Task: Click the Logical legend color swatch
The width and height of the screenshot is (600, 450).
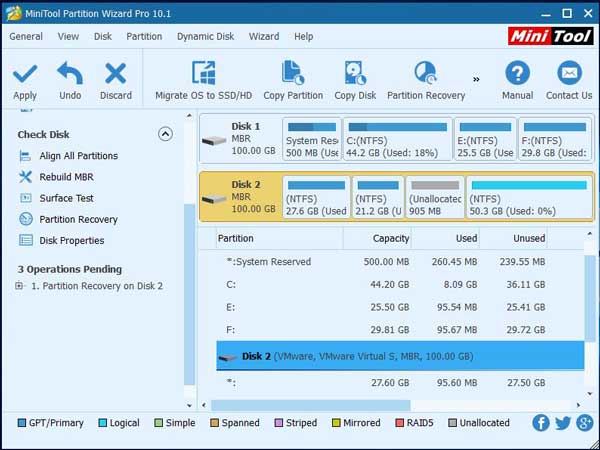Action: pos(103,423)
